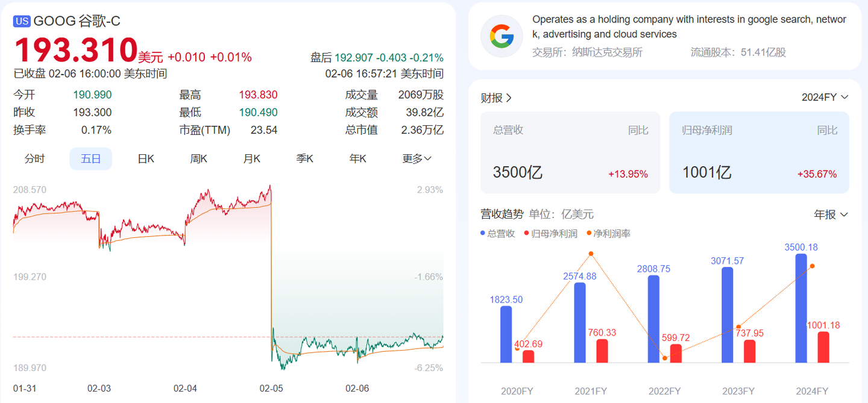Select the 日K chart tab
The image size is (868, 403).
point(146,159)
